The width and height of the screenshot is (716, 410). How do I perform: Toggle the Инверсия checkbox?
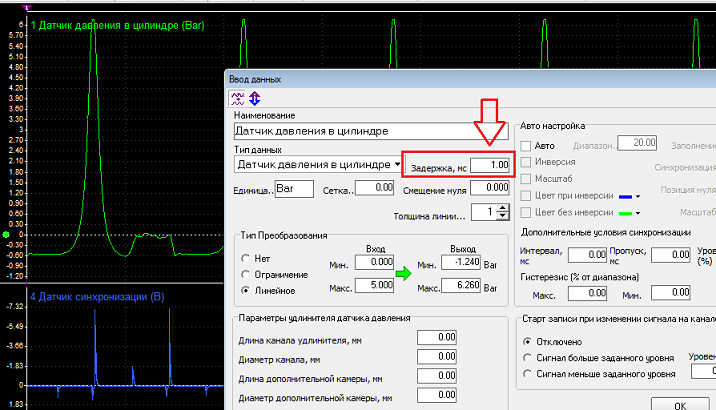pos(526,162)
